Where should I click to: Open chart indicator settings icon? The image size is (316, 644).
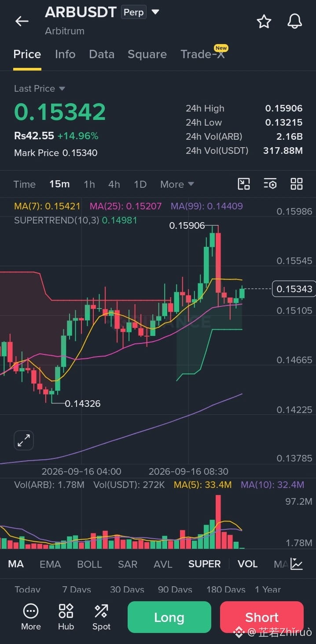coord(270,184)
